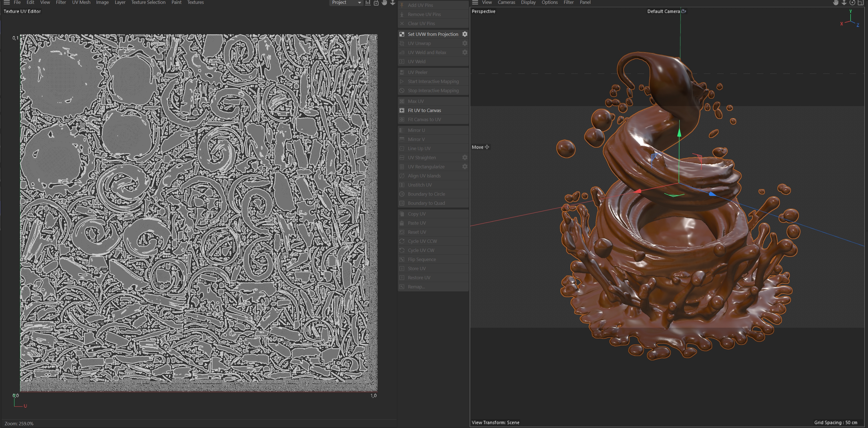This screenshot has height=428, width=868.
Task: Click the viewport pan hand icon
Action: (x=836, y=3)
